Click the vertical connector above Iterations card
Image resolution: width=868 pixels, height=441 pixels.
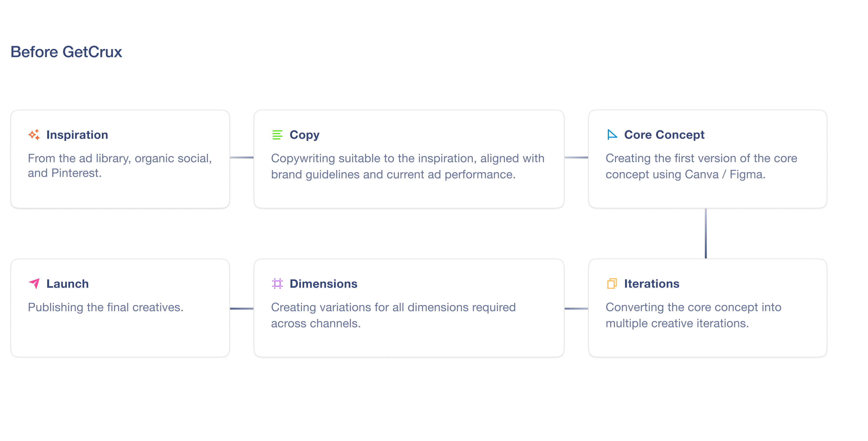click(706, 233)
